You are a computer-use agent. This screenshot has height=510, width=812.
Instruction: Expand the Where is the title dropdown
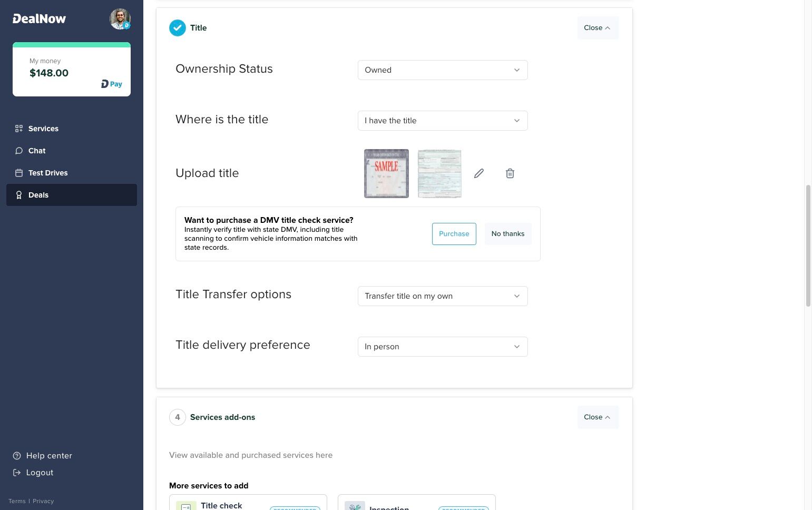pos(442,121)
